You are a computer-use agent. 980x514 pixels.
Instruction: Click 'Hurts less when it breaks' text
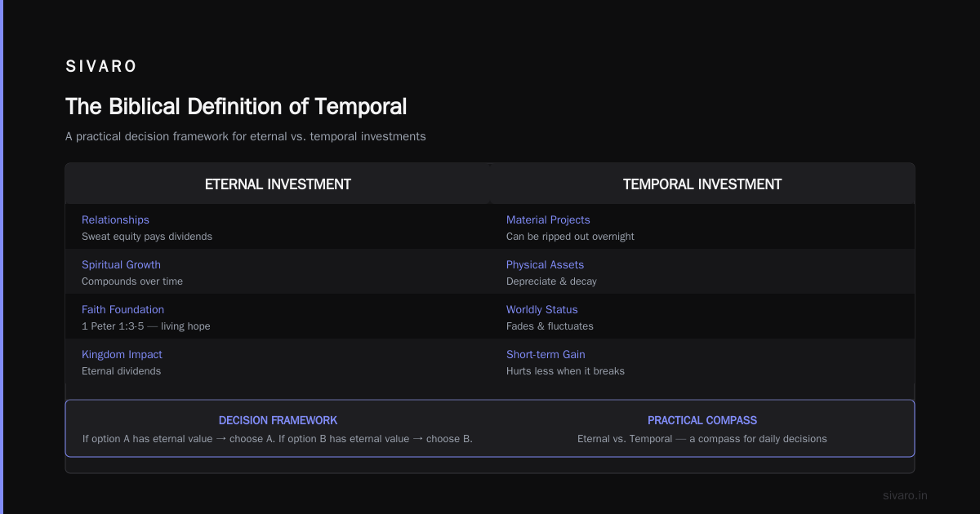tap(565, 371)
